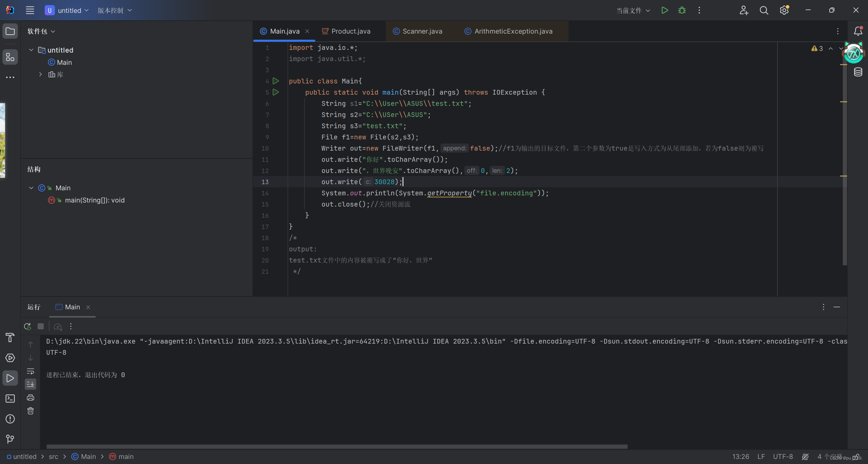868x464 pixels.
Task: Toggle the Project tool window folder icon
Action: click(10, 31)
